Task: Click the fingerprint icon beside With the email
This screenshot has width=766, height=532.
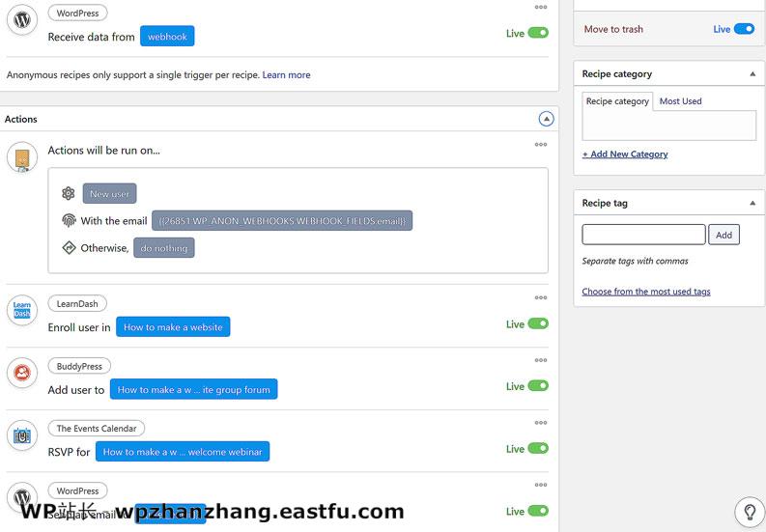Action: click(x=69, y=220)
